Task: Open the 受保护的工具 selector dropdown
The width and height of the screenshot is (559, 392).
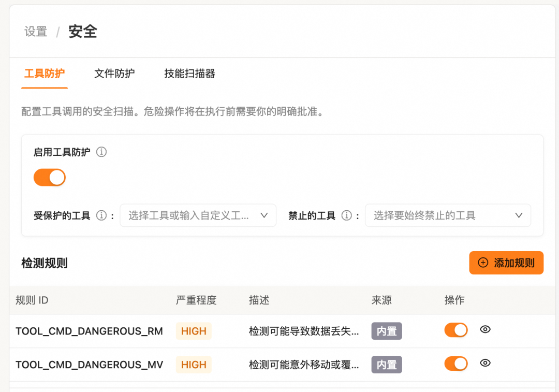Action: coord(198,215)
